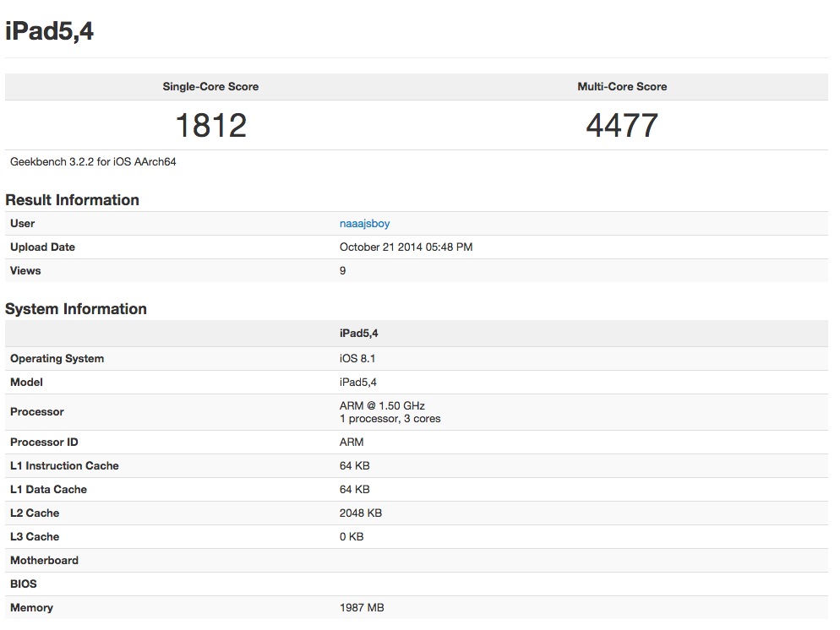Viewport: 840px width, 630px height.
Task: Click the Processor row label
Action: [37, 412]
